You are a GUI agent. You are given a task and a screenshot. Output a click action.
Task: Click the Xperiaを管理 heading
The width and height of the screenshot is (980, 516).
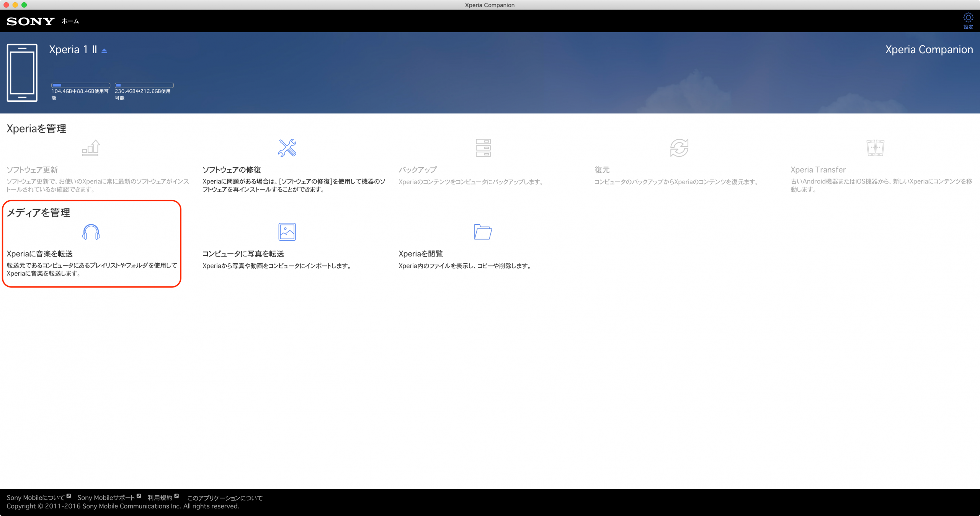[x=36, y=129]
